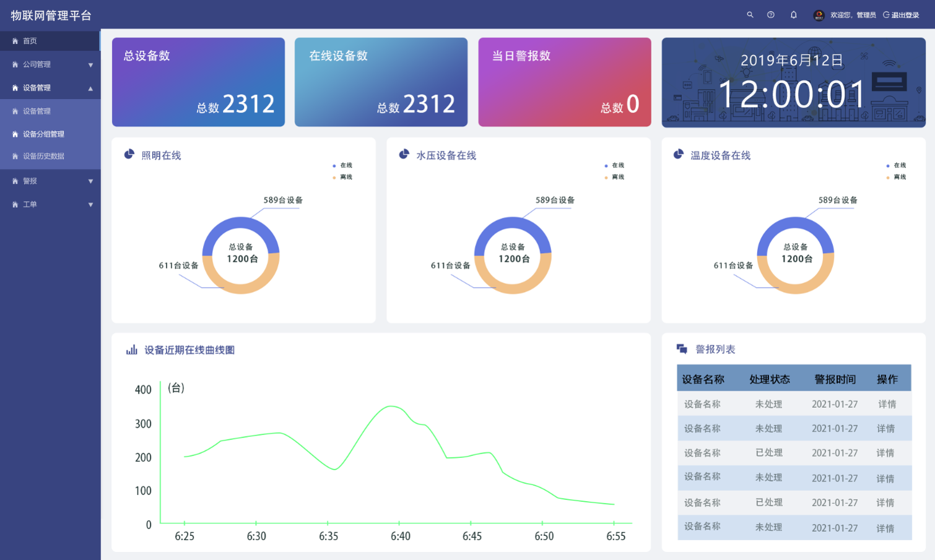Click the administrator avatar icon
The width and height of the screenshot is (935, 560).
click(x=819, y=15)
